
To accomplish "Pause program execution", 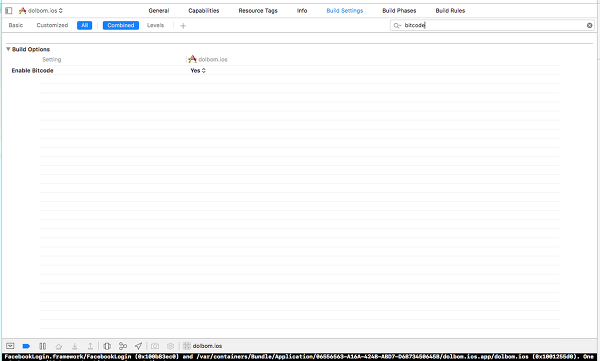I will tap(42, 346).
